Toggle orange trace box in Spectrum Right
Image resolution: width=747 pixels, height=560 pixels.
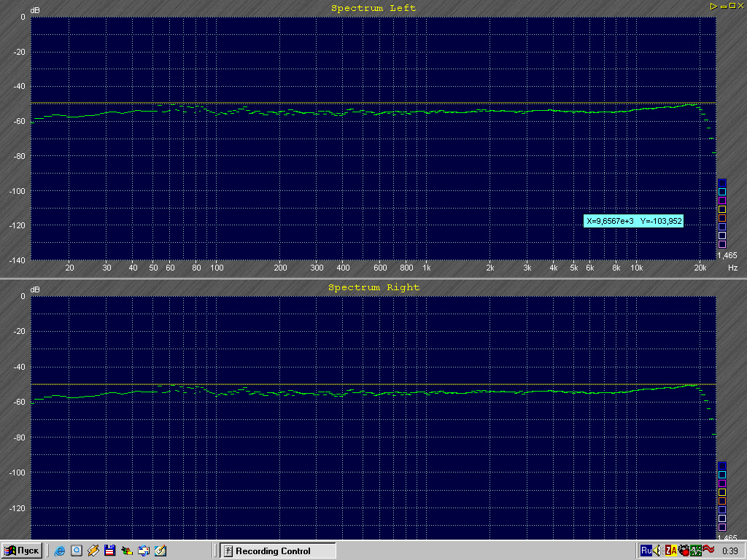(722, 501)
